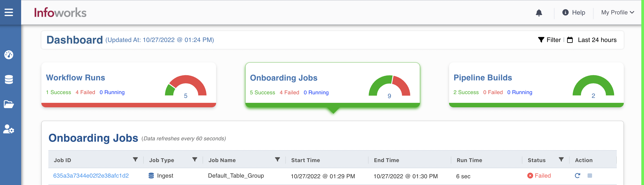Screen dimensions: 644x185
Task: Open job 635a3a7344e02f2e38afc1d2
Action: tap(91, 176)
